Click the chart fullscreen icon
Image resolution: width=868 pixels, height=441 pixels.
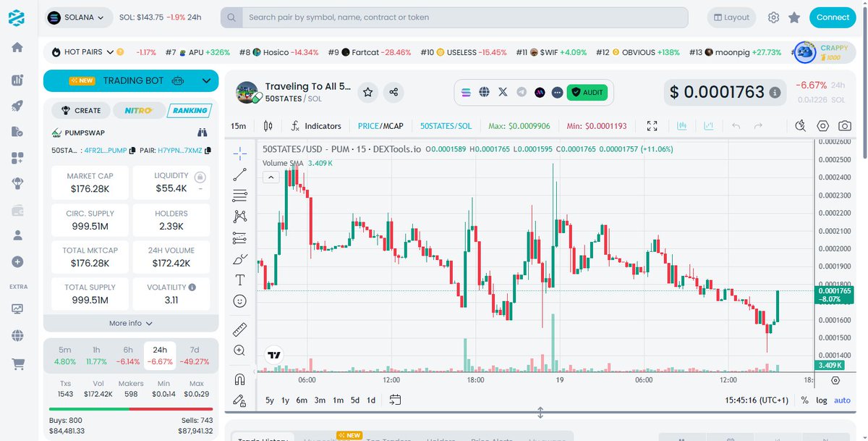tap(652, 126)
